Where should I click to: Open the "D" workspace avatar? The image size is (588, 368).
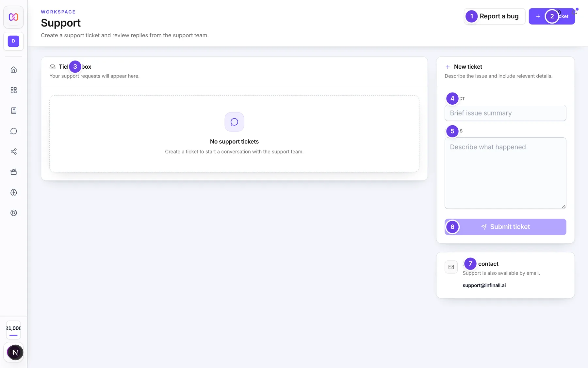pyautogui.click(x=13, y=41)
